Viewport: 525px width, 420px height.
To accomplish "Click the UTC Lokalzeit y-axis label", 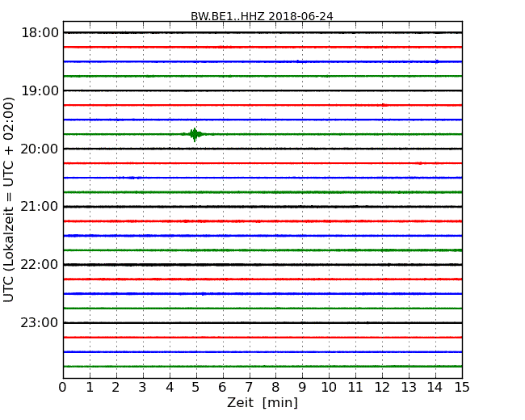I will pos(9,199).
